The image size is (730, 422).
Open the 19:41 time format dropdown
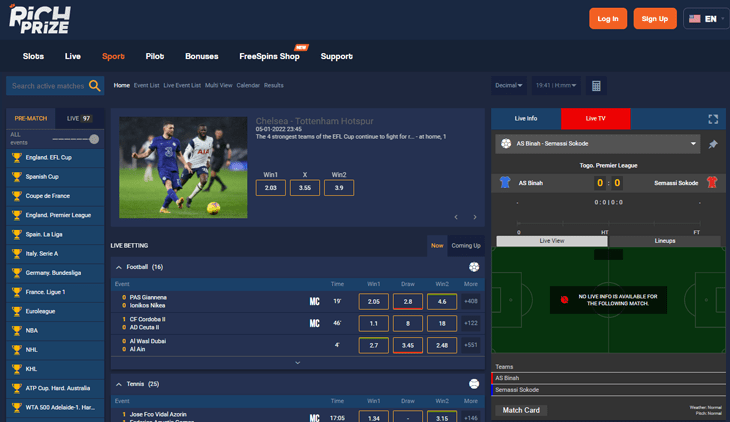pos(556,86)
